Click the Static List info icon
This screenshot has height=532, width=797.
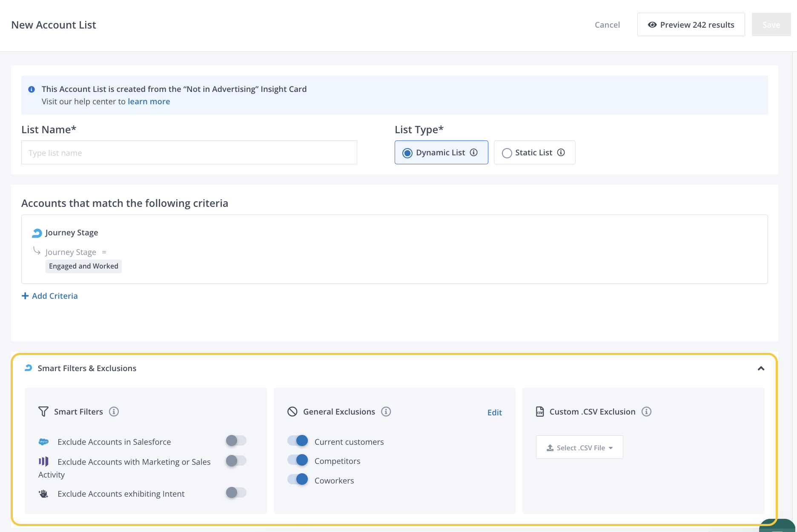click(561, 152)
